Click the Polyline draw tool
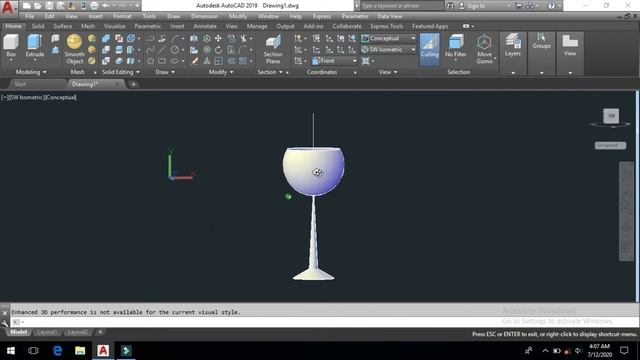Screen dimensions: 640x360 pyautogui.click(x=151, y=38)
